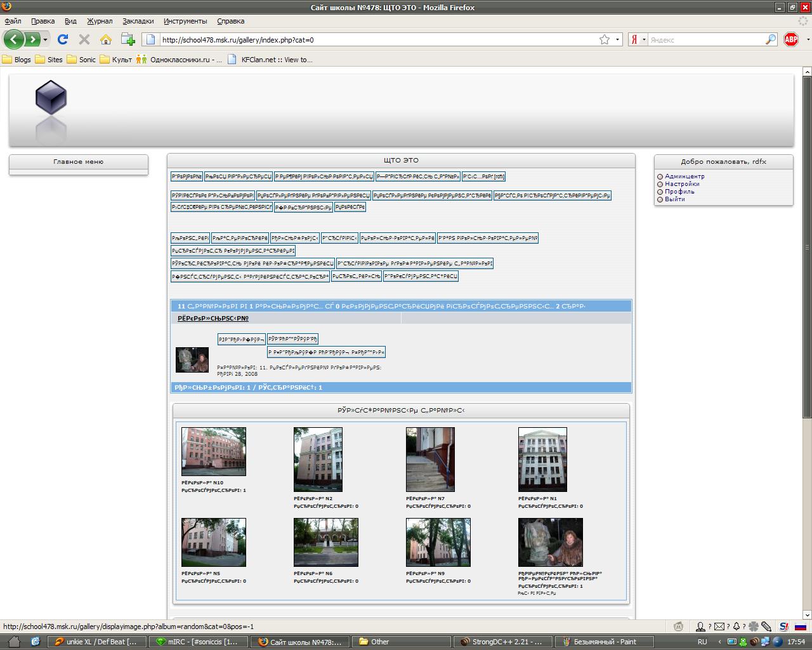Open the Other folder taskbar window
812x650 pixels.
[401, 642]
